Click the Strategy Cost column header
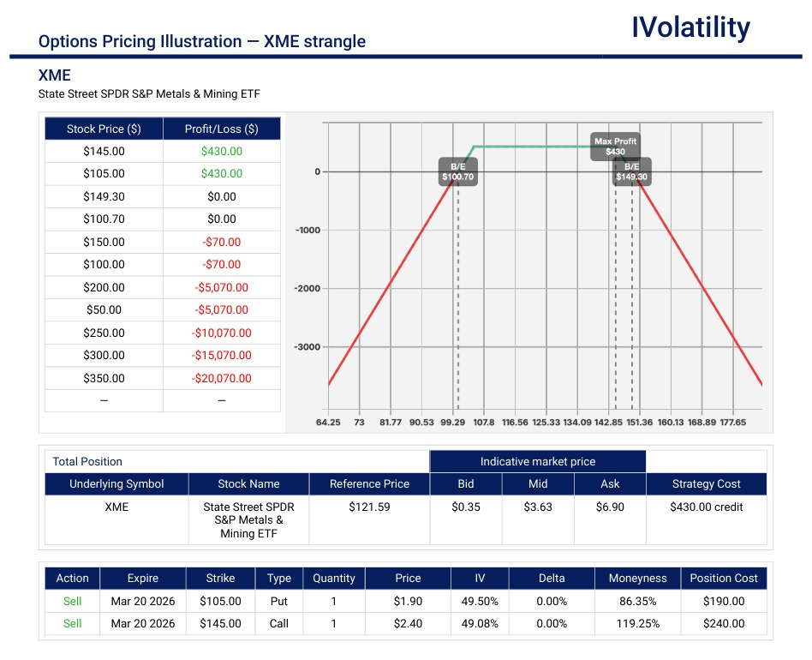812x660 pixels. (706, 484)
